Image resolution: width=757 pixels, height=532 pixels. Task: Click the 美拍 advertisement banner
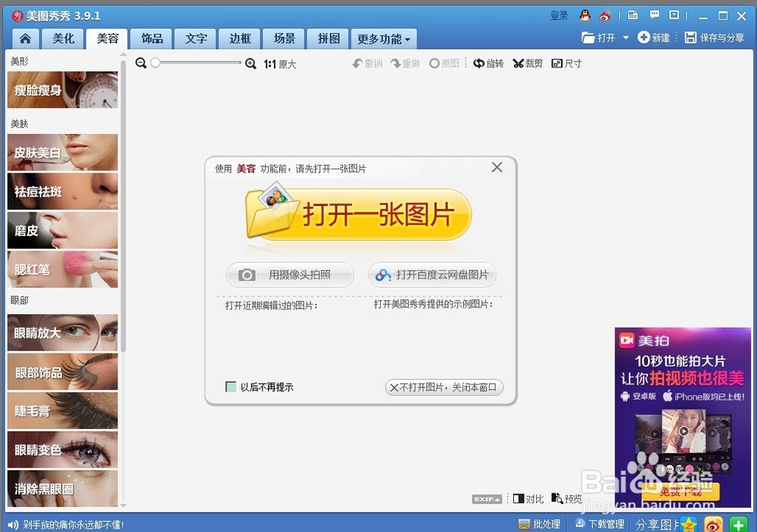(682, 417)
